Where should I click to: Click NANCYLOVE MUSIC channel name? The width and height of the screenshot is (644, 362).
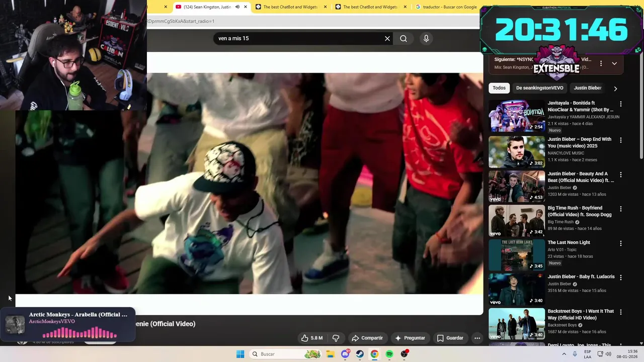(566, 153)
